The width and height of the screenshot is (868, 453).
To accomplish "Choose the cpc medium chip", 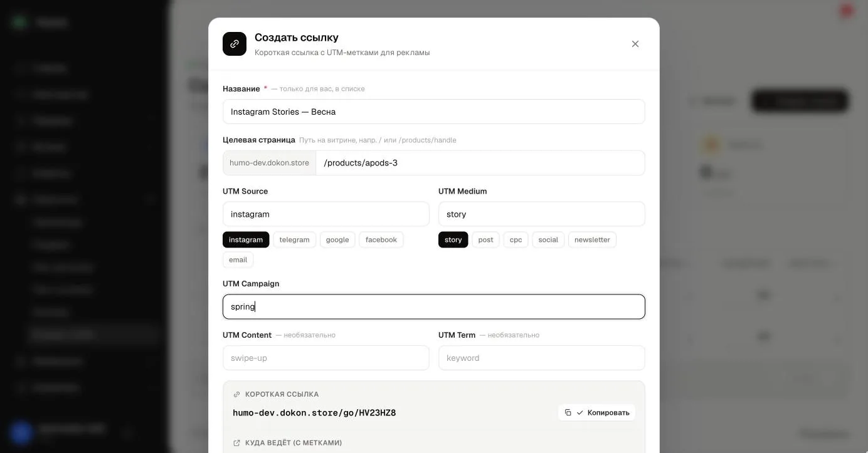I will (516, 240).
